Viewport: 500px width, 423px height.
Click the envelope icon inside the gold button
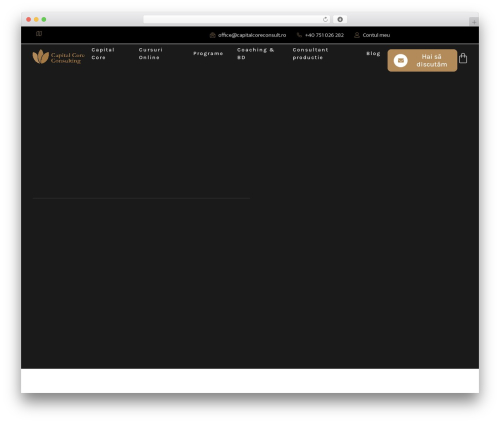(401, 61)
